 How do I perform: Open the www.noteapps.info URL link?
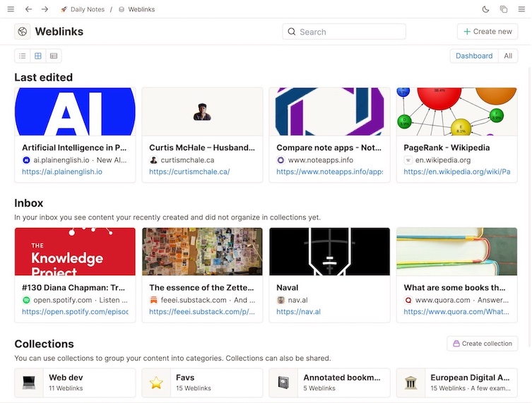pos(329,172)
